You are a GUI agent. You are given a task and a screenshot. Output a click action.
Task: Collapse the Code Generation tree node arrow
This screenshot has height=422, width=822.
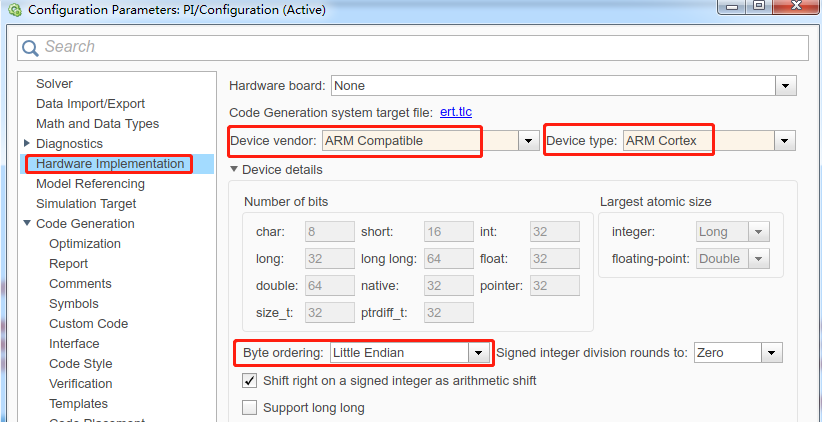tap(27, 223)
